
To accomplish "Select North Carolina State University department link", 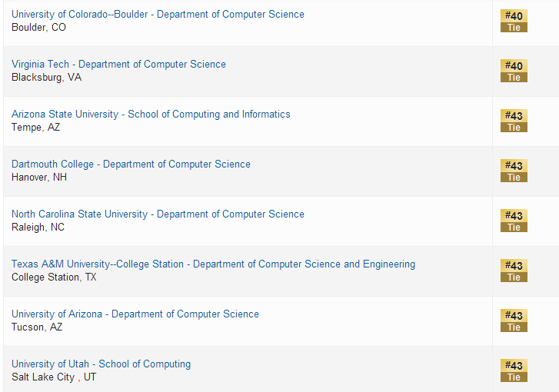I will 158,214.
